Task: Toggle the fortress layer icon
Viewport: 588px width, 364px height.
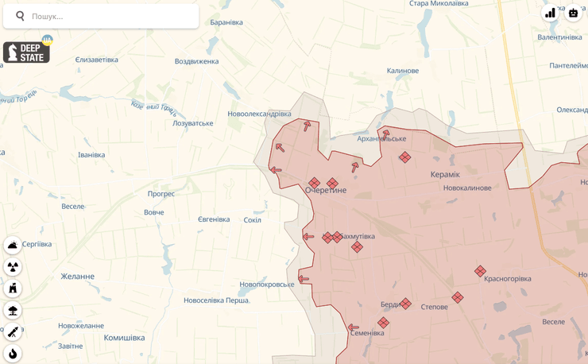Action: click(x=13, y=288)
